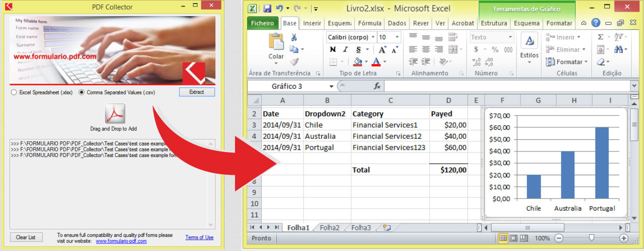The width and height of the screenshot is (644, 251).
Task: Open the Calibri (corpo) font name dropdown
Action: click(373, 37)
